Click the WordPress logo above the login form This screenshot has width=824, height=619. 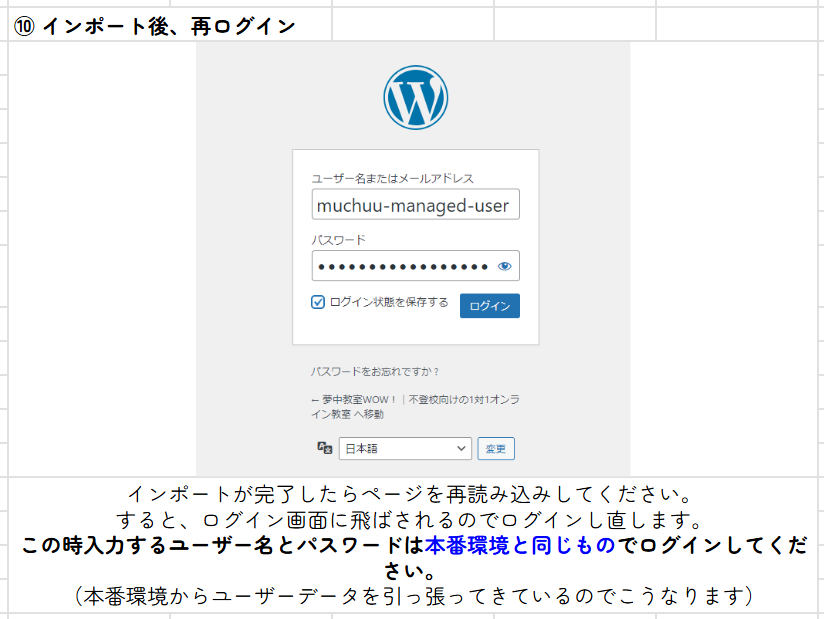pos(415,95)
